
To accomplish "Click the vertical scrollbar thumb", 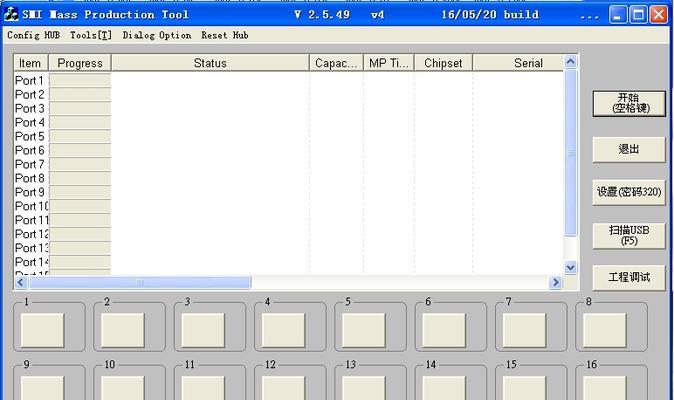I will pyautogui.click(x=570, y=153).
